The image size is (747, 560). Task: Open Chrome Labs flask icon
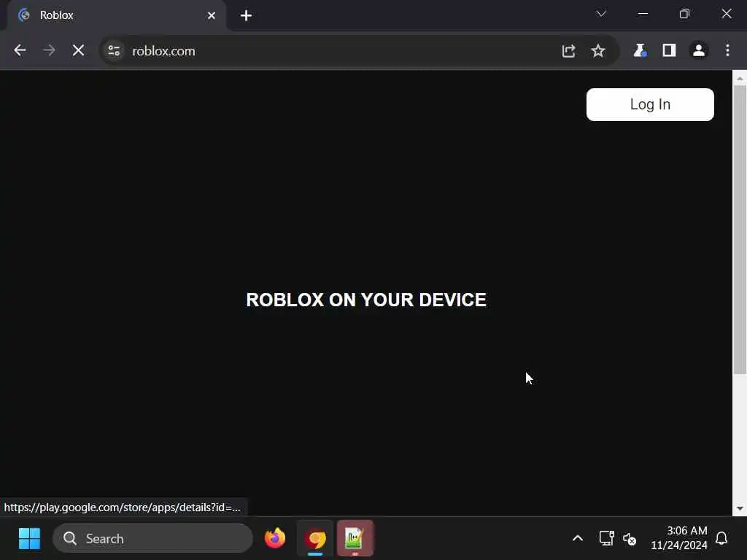coord(640,50)
